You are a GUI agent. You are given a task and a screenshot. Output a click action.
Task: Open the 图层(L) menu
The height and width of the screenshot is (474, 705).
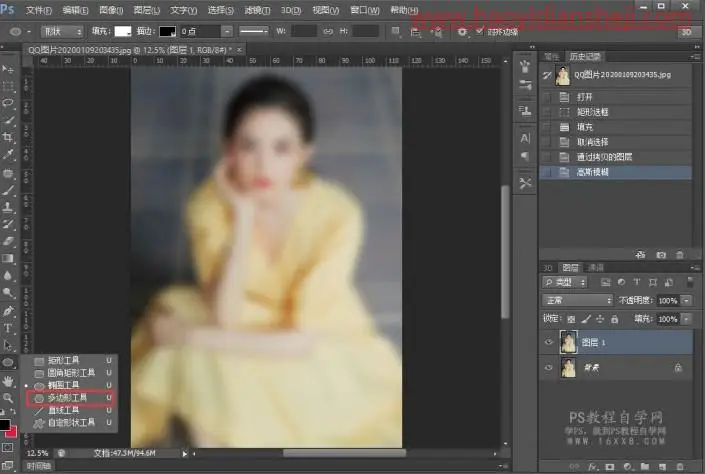(x=146, y=10)
